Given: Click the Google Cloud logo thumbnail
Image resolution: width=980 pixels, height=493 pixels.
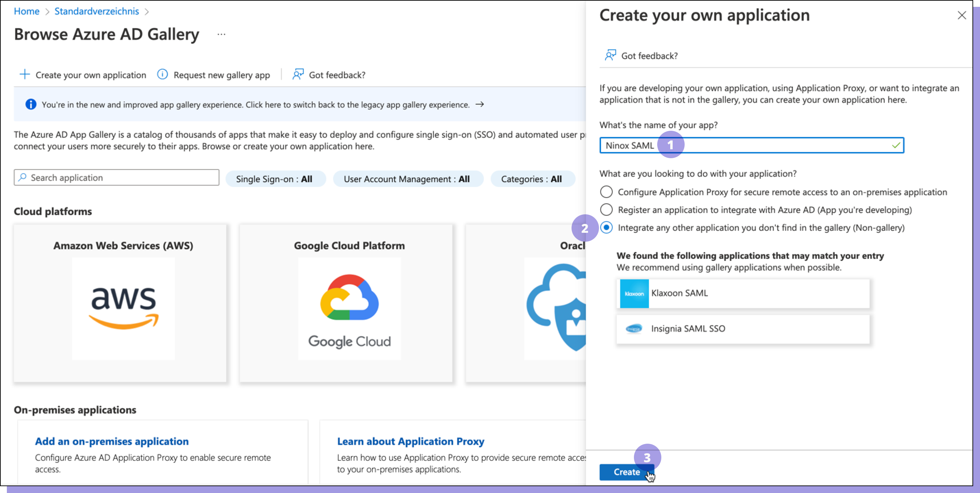Looking at the screenshot, I should (x=349, y=308).
